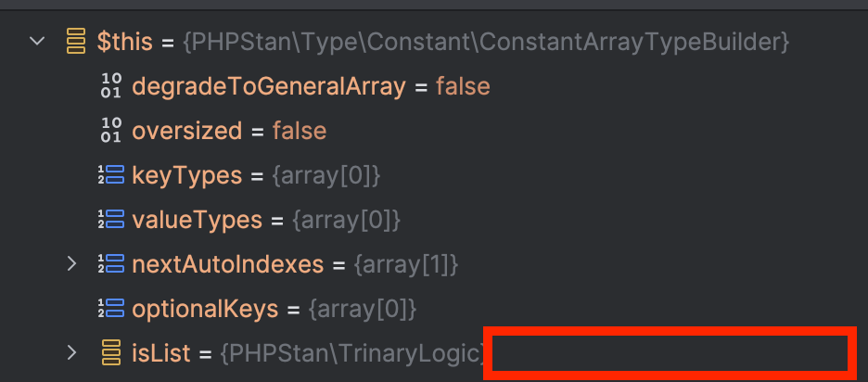The height and width of the screenshot is (382, 868).
Task: Click the optionalKeys array icon
Action: pyautogui.click(x=110, y=309)
